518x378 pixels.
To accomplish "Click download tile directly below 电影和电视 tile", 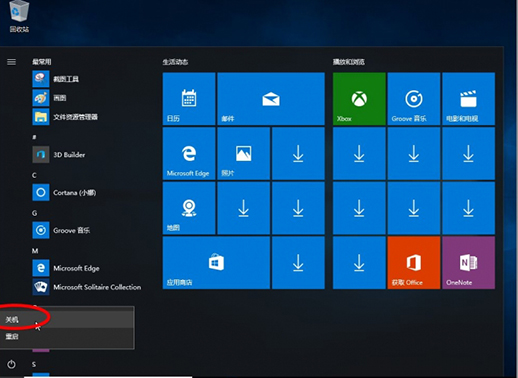I will coord(468,153).
